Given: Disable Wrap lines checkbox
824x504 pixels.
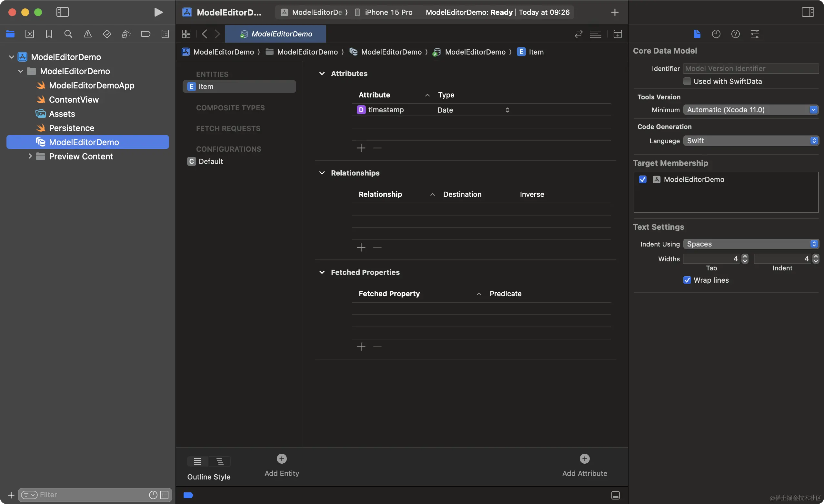Looking at the screenshot, I should 687,280.
